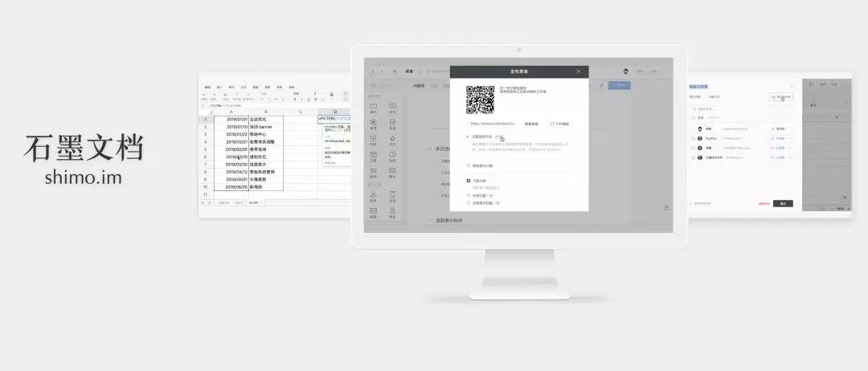The height and width of the screenshot is (371, 868).
Task: Click the column C header in spreadsheet
Action: pos(301,112)
